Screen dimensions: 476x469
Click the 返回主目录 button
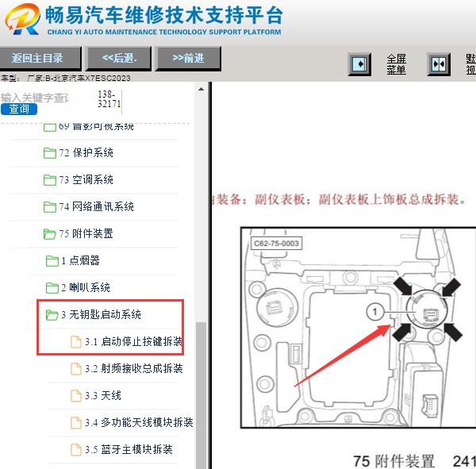[x=40, y=58]
